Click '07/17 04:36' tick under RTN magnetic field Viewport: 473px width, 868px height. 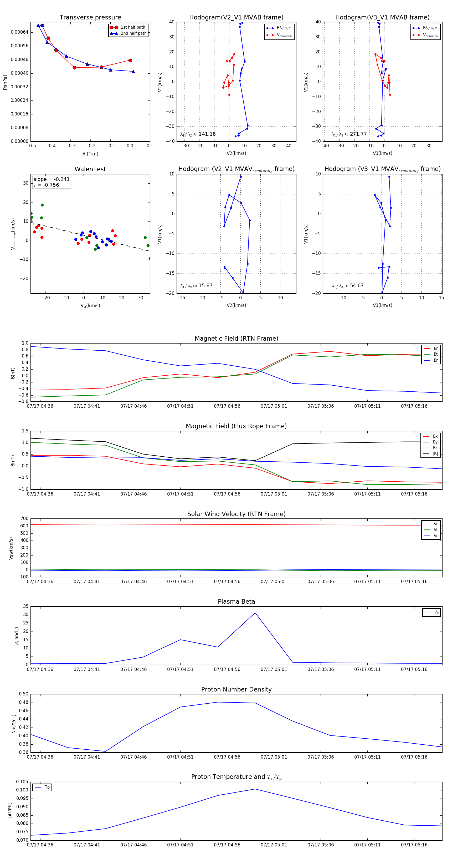(40, 406)
